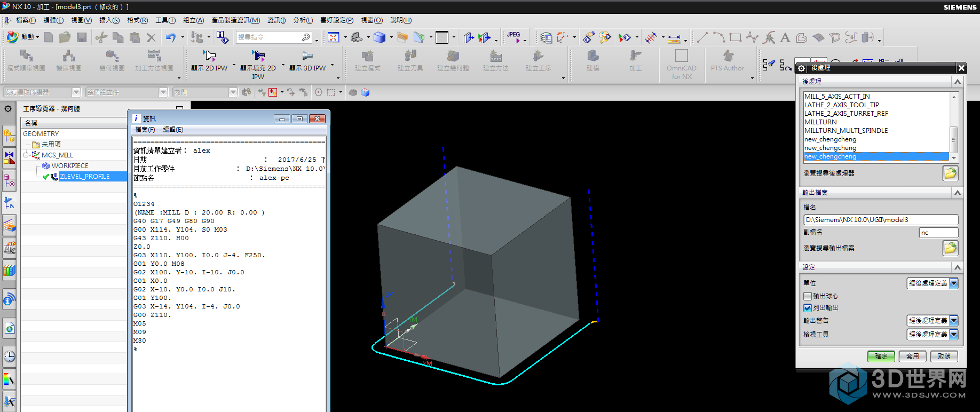Open the Help menu
The width and height of the screenshot is (980, 412).
pyautogui.click(x=401, y=20)
